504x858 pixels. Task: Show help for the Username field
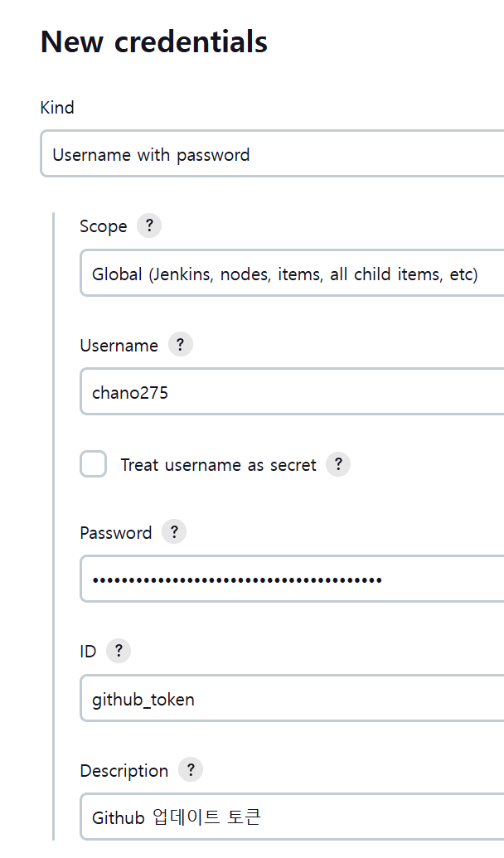pyautogui.click(x=181, y=345)
